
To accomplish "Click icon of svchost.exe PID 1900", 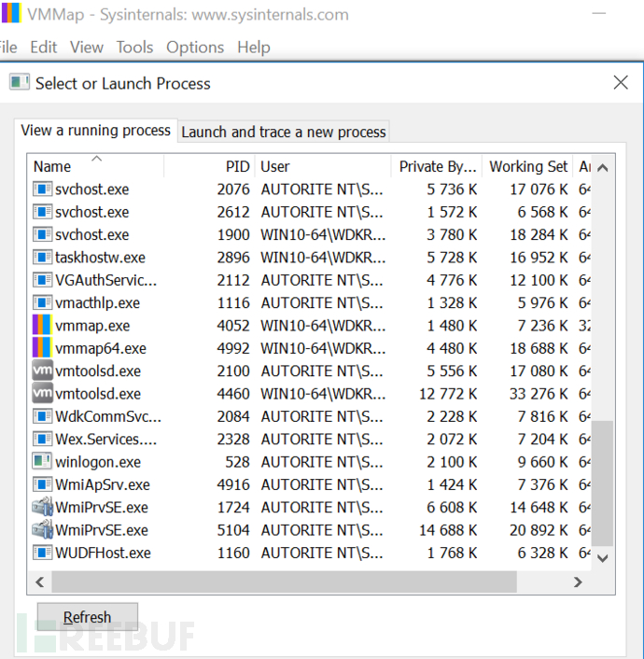I will click(42, 234).
